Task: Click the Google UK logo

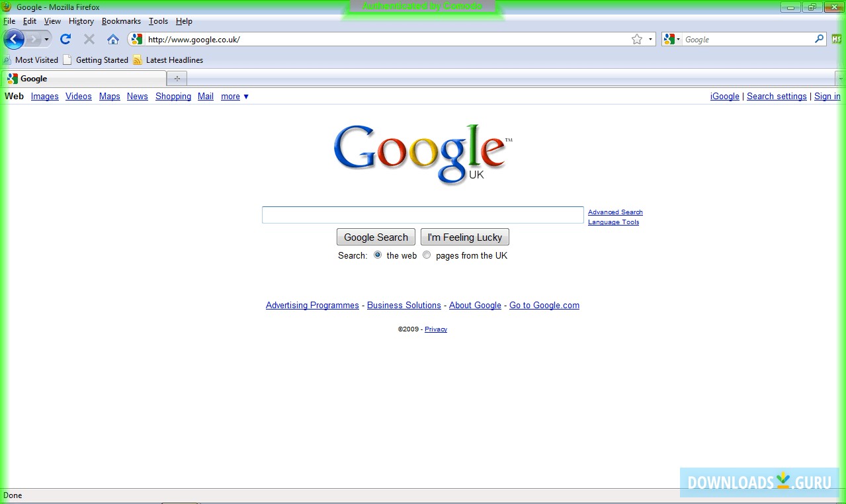Action: (423, 153)
